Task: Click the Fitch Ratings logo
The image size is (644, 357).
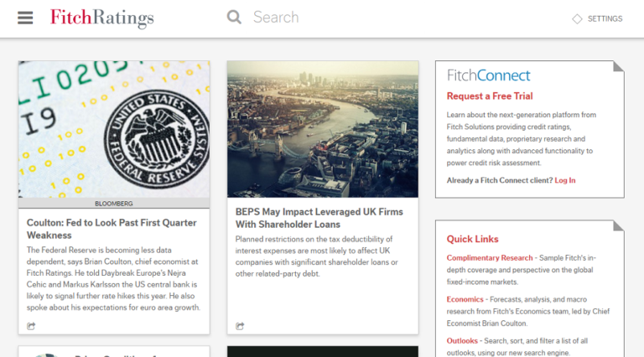Action: tap(101, 18)
